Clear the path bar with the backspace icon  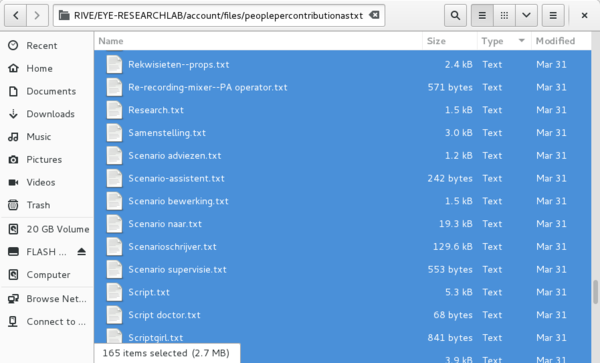tap(374, 15)
